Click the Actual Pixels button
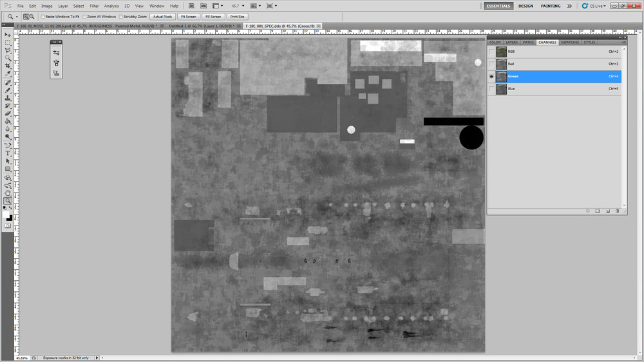This screenshot has width=644, height=362. point(162,17)
